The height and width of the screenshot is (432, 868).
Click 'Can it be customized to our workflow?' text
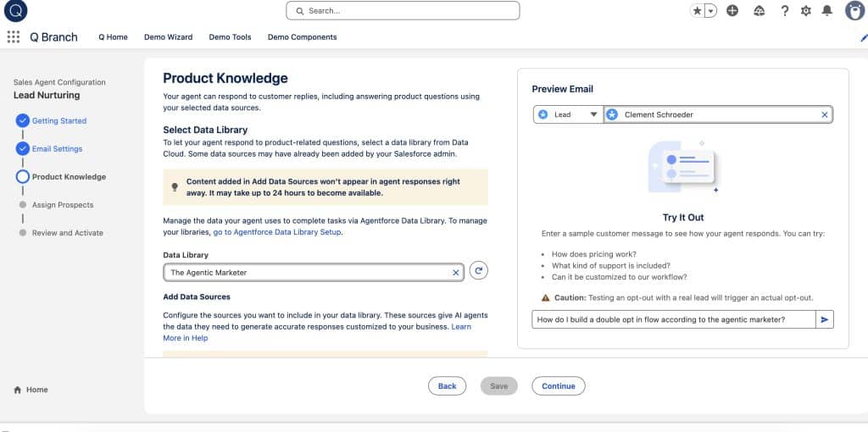[x=620, y=277]
